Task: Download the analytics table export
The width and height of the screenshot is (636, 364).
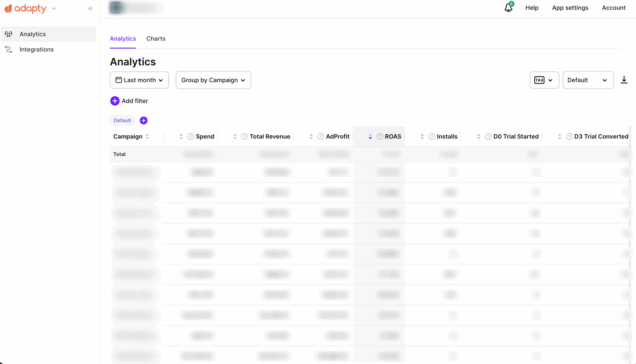Action: tap(624, 80)
